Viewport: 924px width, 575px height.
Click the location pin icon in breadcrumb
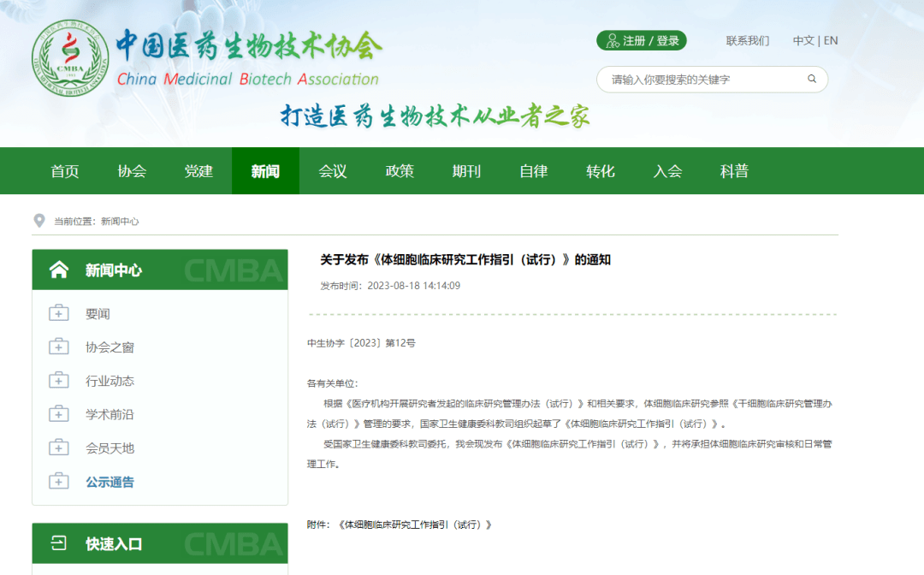click(38, 221)
